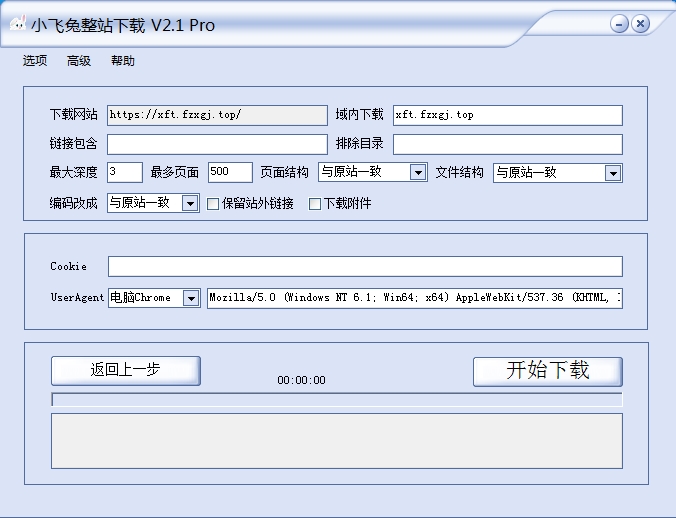Open the 选项 menu
The width and height of the screenshot is (676, 518).
coord(35,61)
